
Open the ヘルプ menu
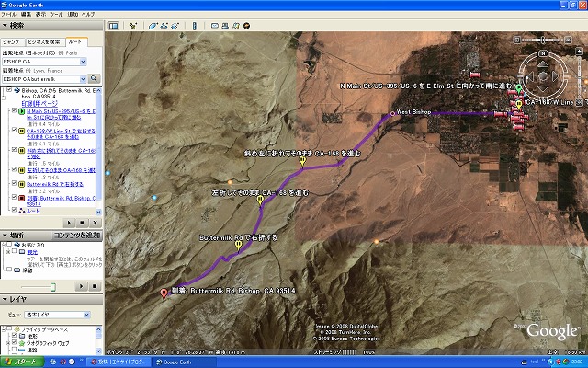pos(88,15)
